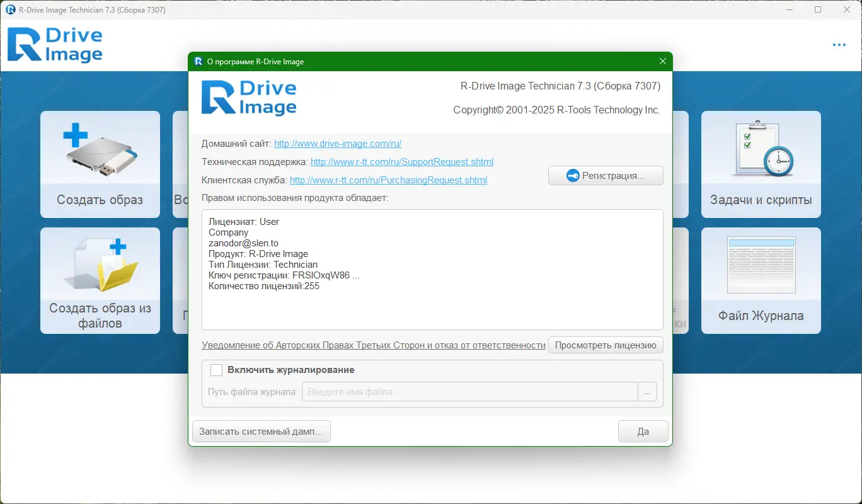
Task: Click the text 'Продукт: R-Drive Image'
Action: 258,254
